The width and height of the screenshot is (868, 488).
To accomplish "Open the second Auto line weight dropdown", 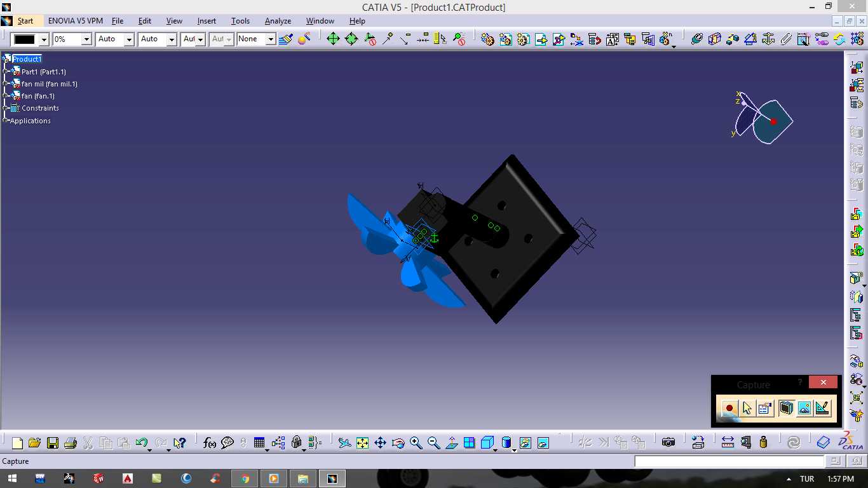I will (172, 39).
